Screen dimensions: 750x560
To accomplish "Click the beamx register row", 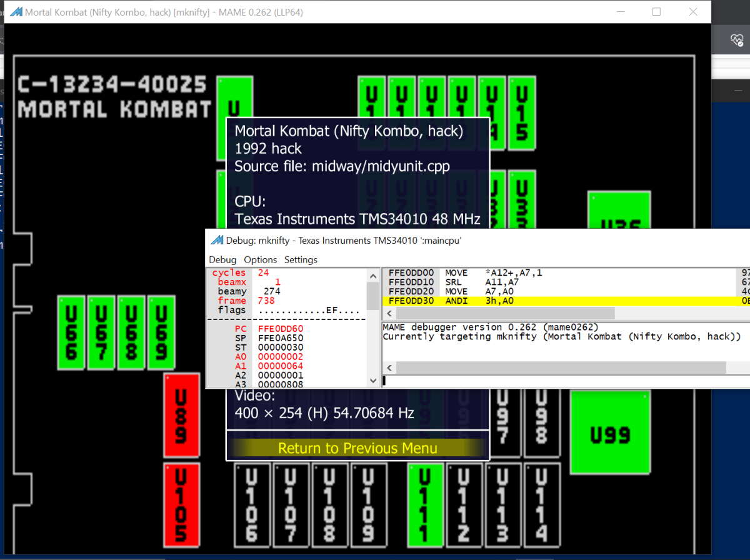I will coord(286,282).
